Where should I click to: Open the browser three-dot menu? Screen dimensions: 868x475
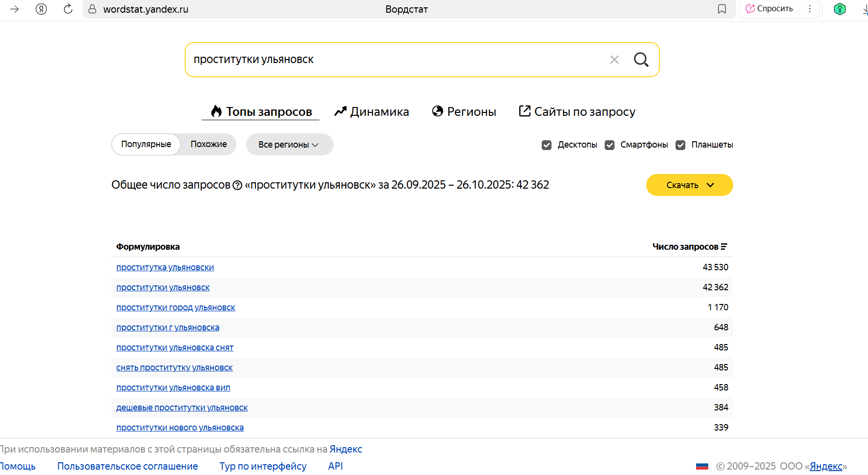[810, 9]
